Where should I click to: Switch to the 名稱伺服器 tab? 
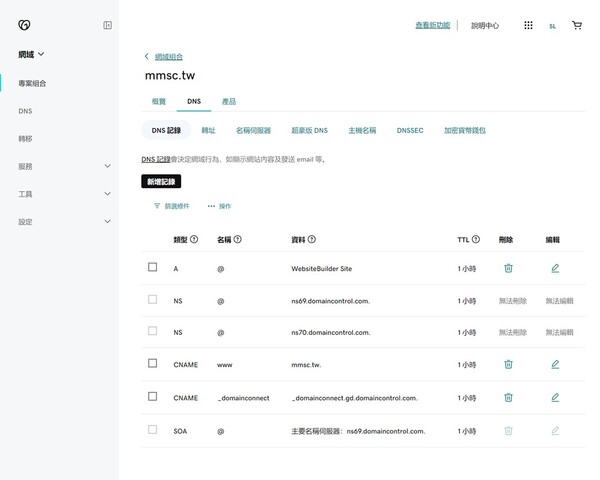[253, 131]
